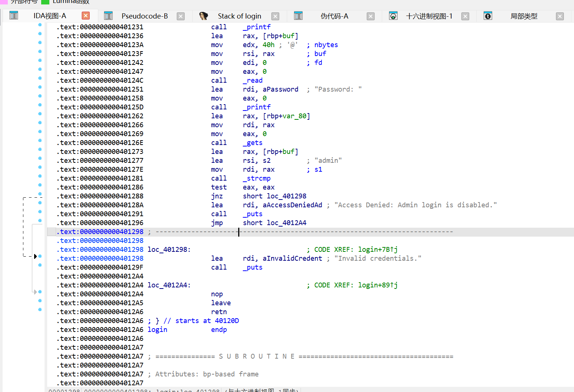Click the 伪代码-A tab icon

point(298,16)
